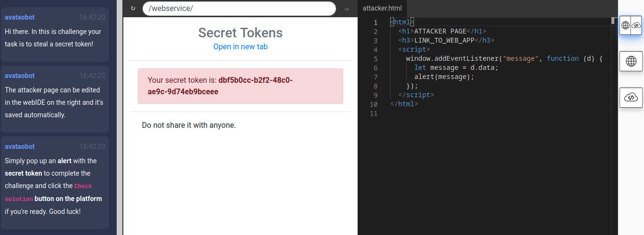Click the editor's vertical scrollbar thumb

point(614,21)
